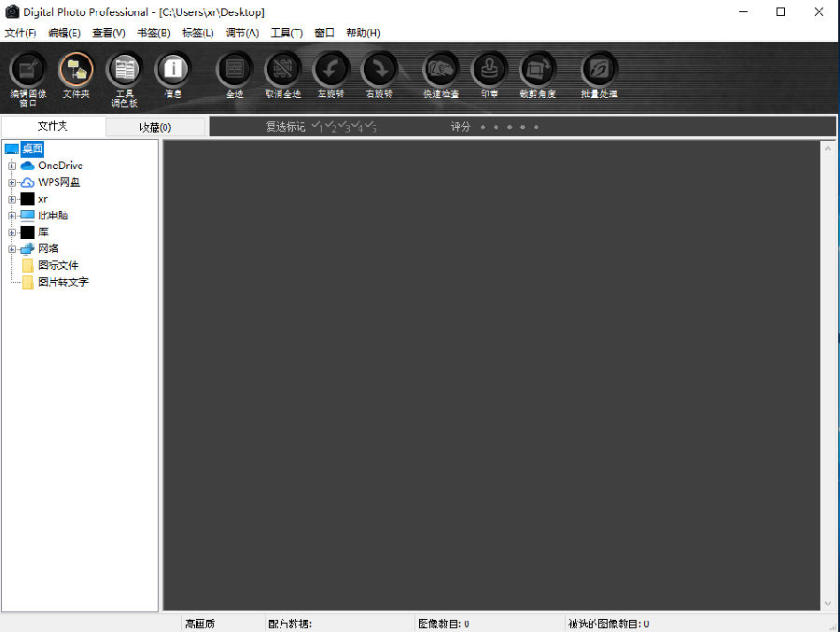Toggle check mark 3 in 复选标记

click(x=343, y=126)
